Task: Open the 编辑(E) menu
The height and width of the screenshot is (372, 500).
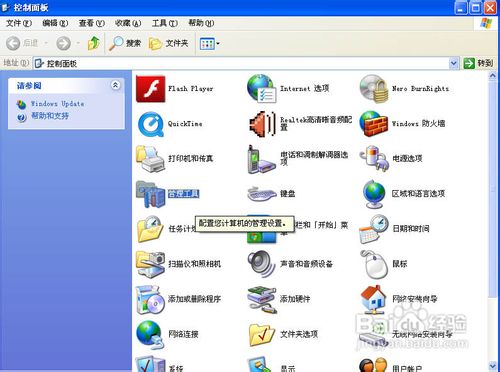Action: click(55, 23)
